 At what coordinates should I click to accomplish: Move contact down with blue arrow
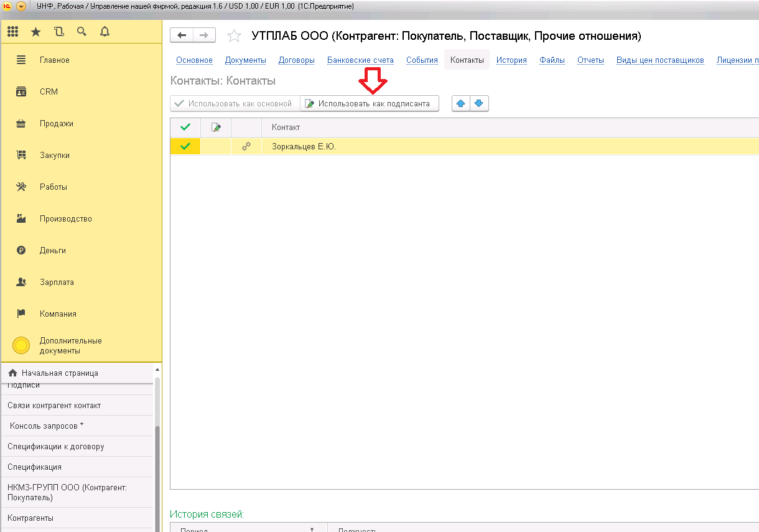pos(478,104)
